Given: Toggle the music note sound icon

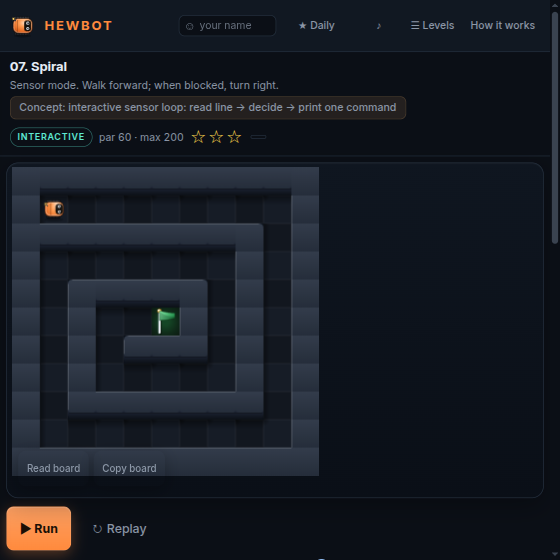Looking at the screenshot, I should pyautogui.click(x=379, y=26).
